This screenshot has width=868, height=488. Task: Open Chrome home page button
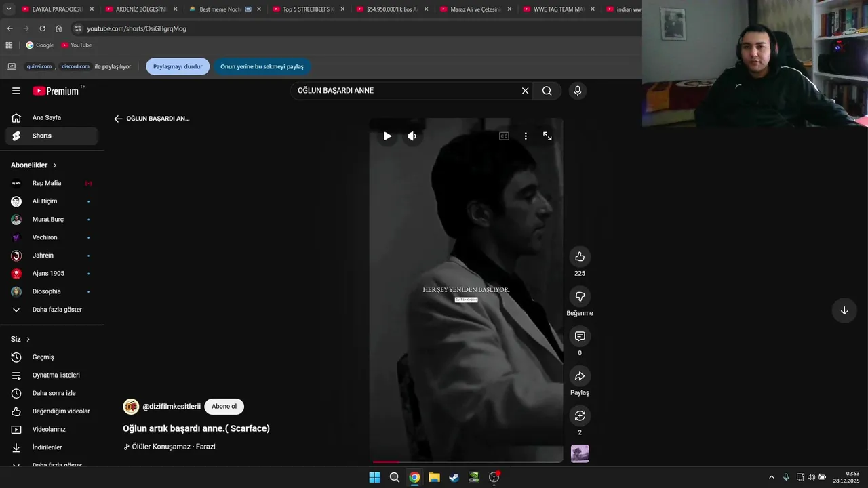coord(58,28)
